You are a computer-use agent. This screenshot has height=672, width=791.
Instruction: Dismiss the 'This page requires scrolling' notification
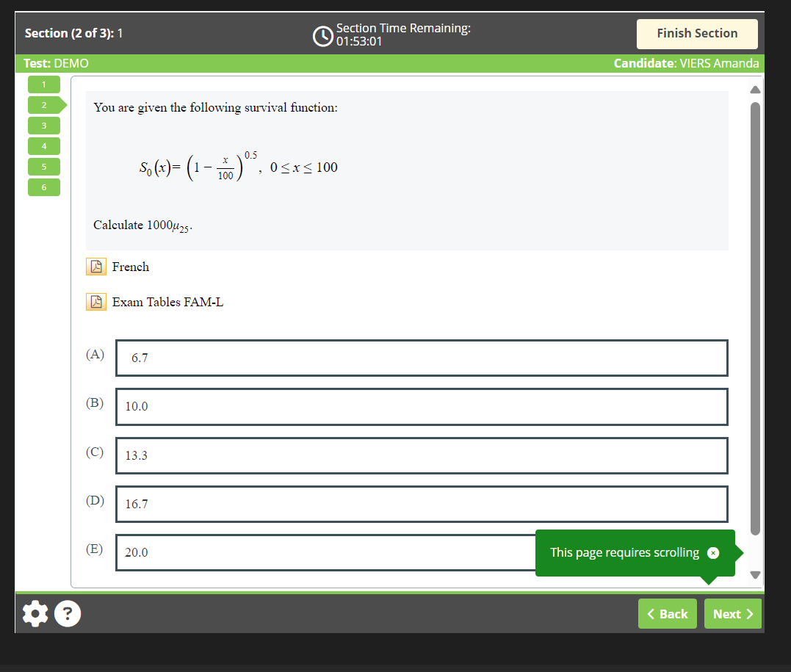[x=713, y=552]
